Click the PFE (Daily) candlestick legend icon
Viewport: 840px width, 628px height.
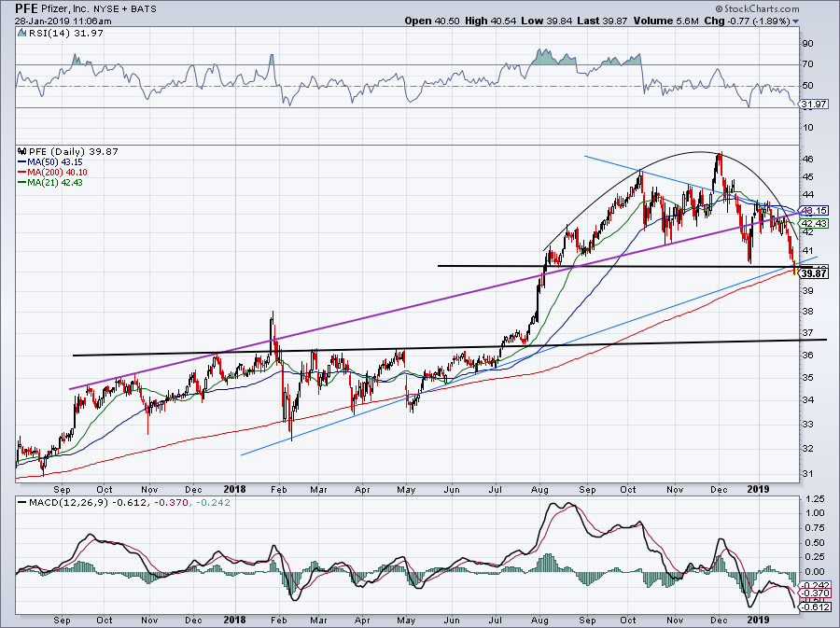click(x=22, y=151)
